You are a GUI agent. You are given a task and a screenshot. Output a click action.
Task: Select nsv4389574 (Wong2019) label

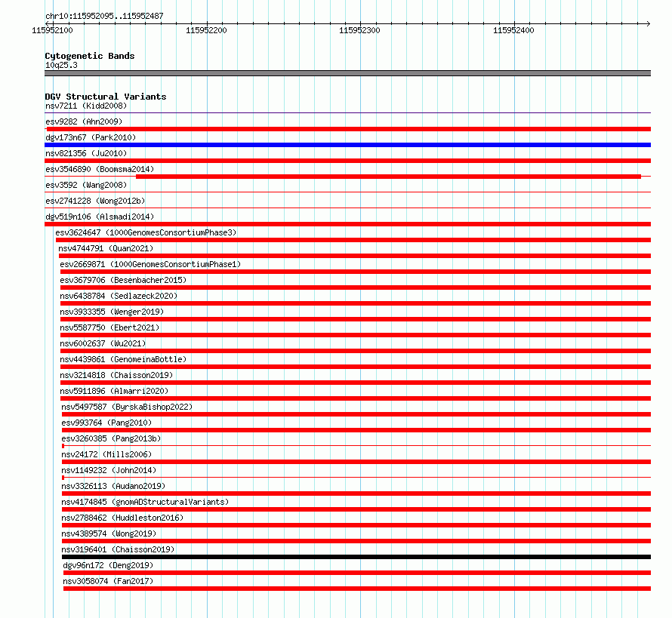109,533
